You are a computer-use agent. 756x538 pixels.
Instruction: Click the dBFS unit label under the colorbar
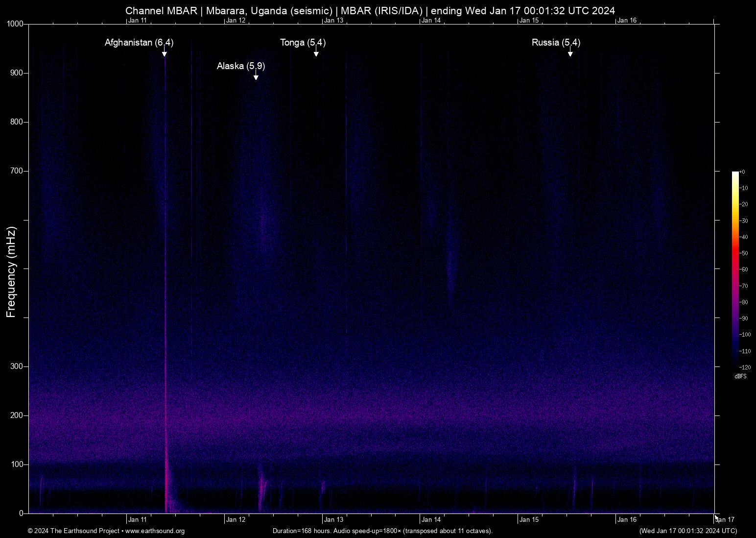point(740,376)
